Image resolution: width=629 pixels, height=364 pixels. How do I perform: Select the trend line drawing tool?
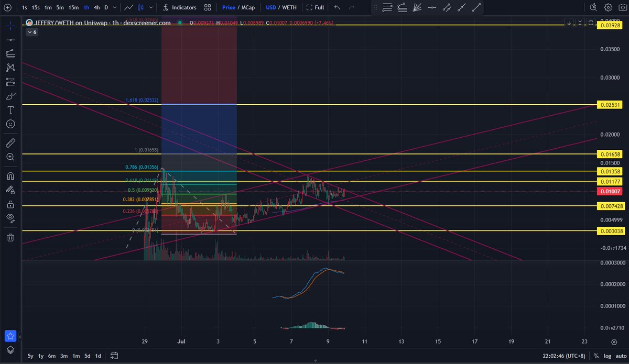pos(10,40)
